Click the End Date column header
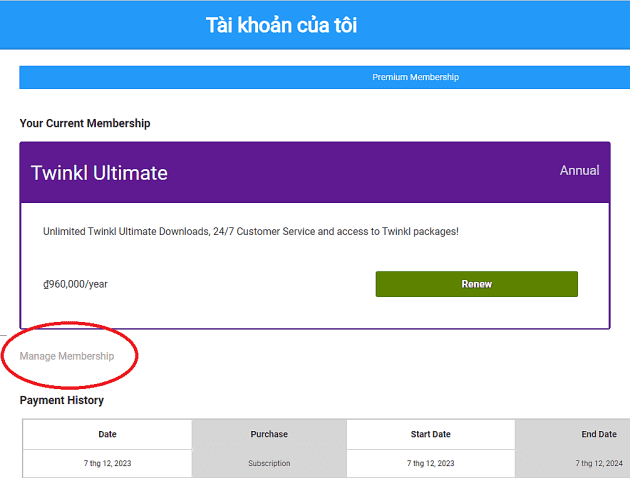The width and height of the screenshot is (630, 478). pyautogui.click(x=598, y=434)
